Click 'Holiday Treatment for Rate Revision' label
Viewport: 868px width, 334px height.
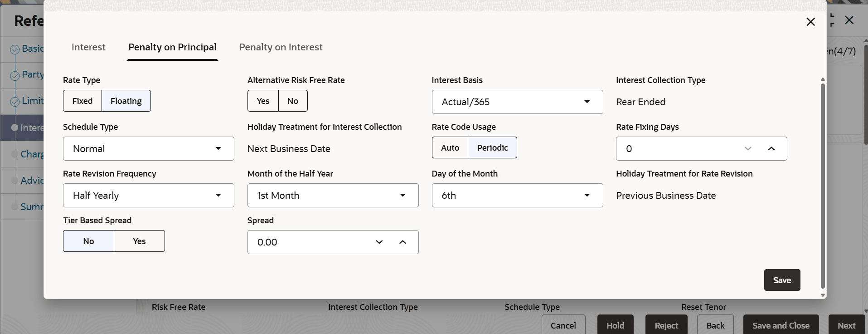pyautogui.click(x=684, y=174)
